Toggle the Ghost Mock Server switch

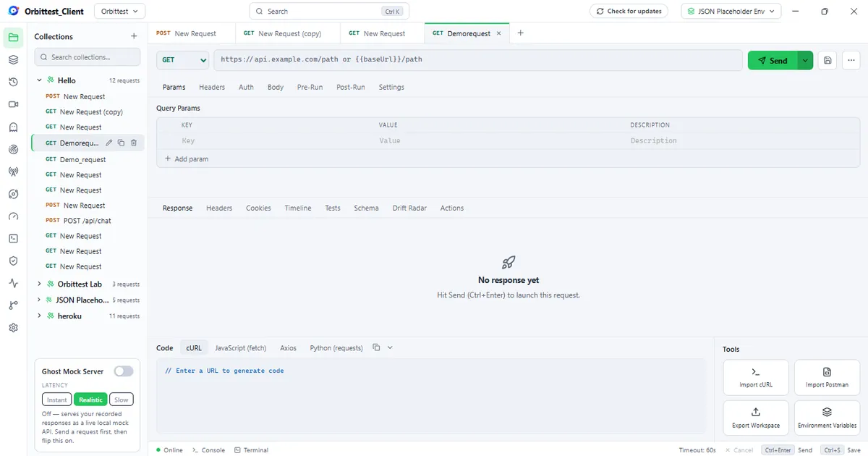click(124, 371)
